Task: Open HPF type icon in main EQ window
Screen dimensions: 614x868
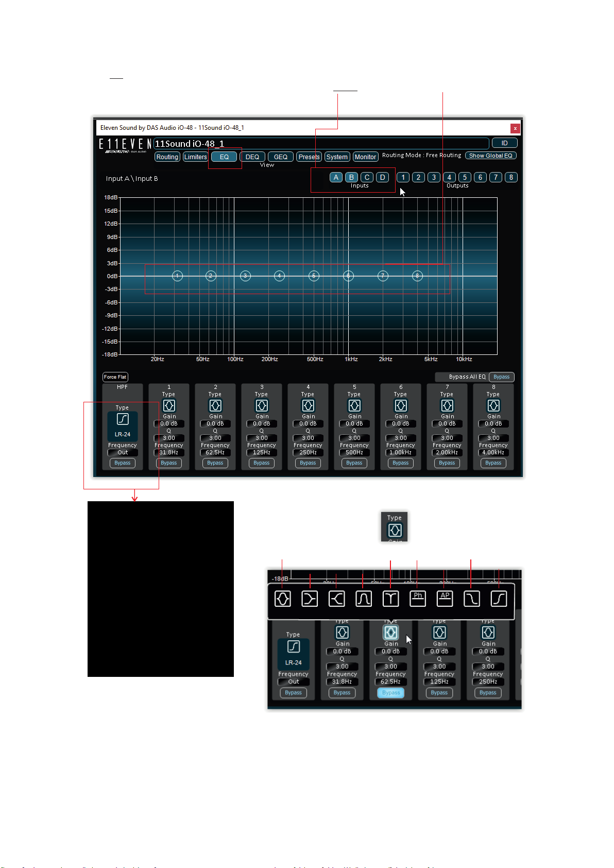Action: pyautogui.click(x=123, y=419)
